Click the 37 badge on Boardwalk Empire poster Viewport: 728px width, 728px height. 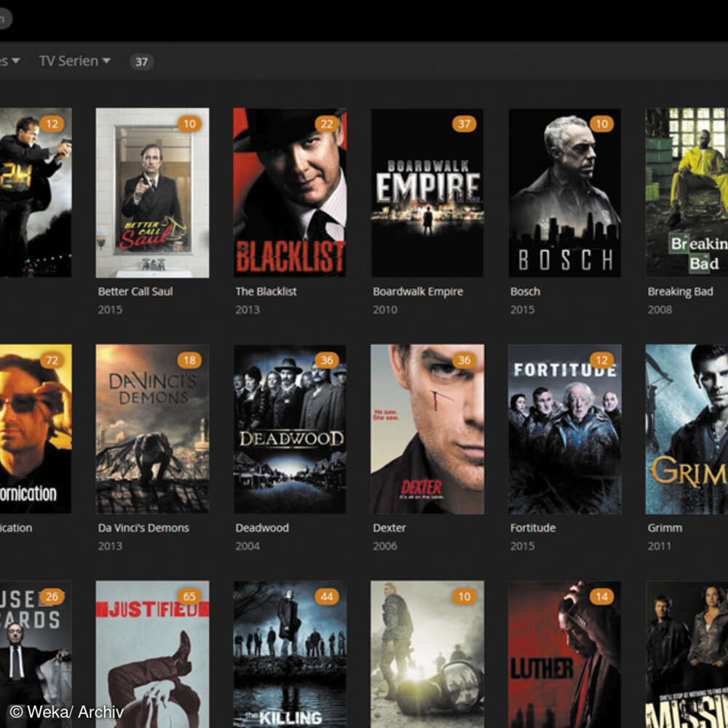464,124
